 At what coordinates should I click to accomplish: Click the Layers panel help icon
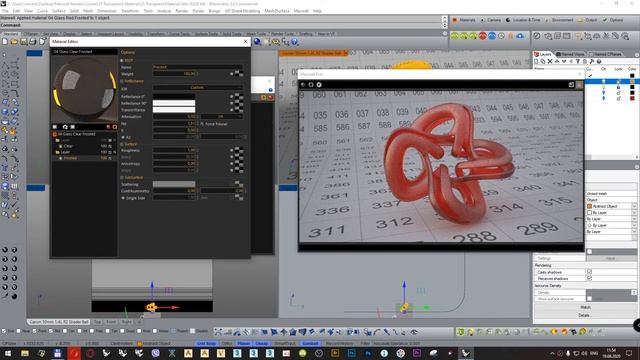click(x=599, y=61)
